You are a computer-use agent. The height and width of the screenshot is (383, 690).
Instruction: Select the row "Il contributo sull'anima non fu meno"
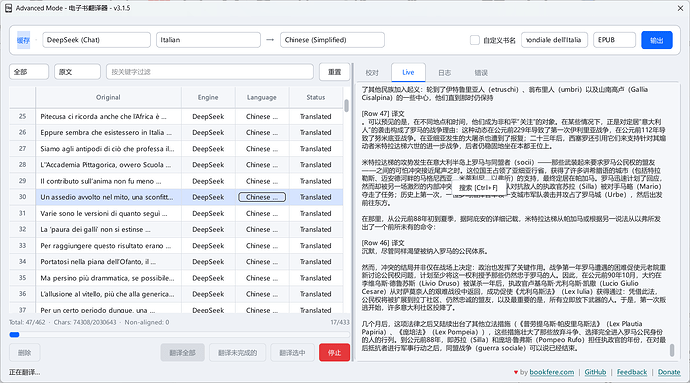point(108,181)
